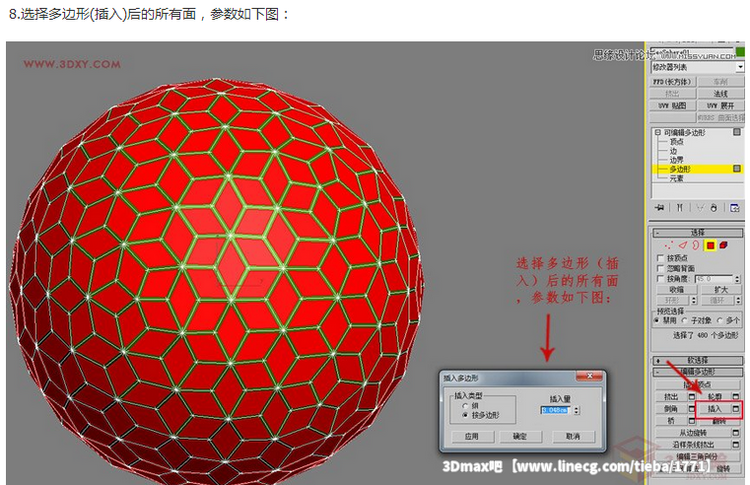Adjust the 循环 spinner arrows
This screenshot has width=750, height=485.
pyautogui.click(x=739, y=300)
